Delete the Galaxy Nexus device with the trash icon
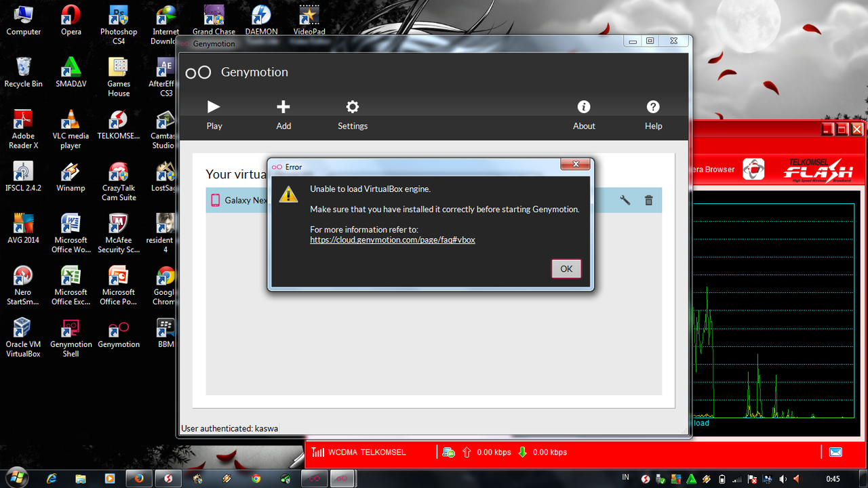 coord(649,200)
